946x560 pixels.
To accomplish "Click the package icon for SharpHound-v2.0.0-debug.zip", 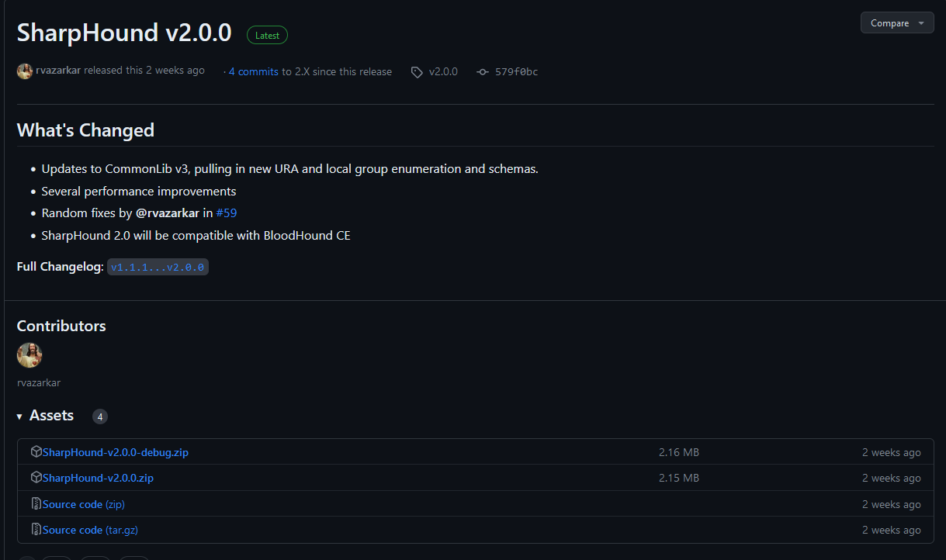I will click(36, 451).
